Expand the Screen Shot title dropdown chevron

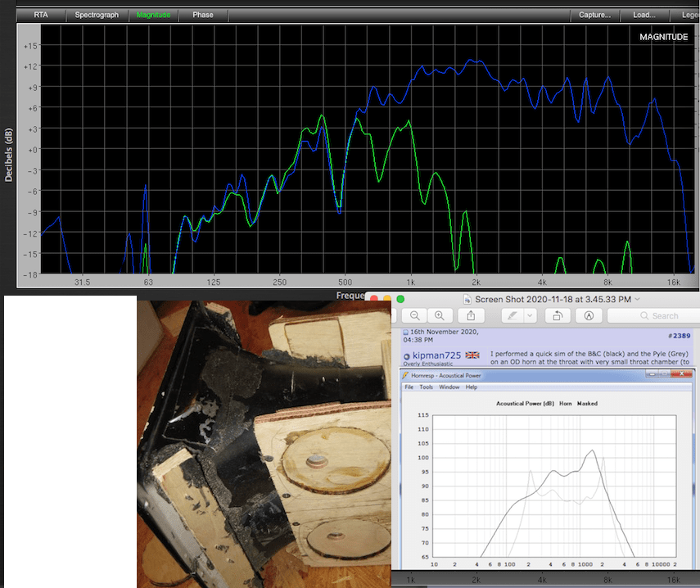click(638, 299)
